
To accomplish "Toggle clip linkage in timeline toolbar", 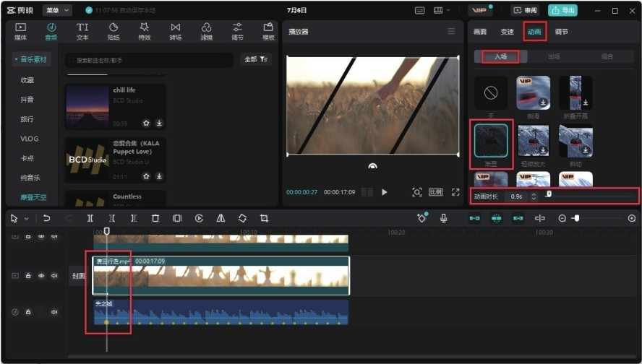I will click(518, 218).
